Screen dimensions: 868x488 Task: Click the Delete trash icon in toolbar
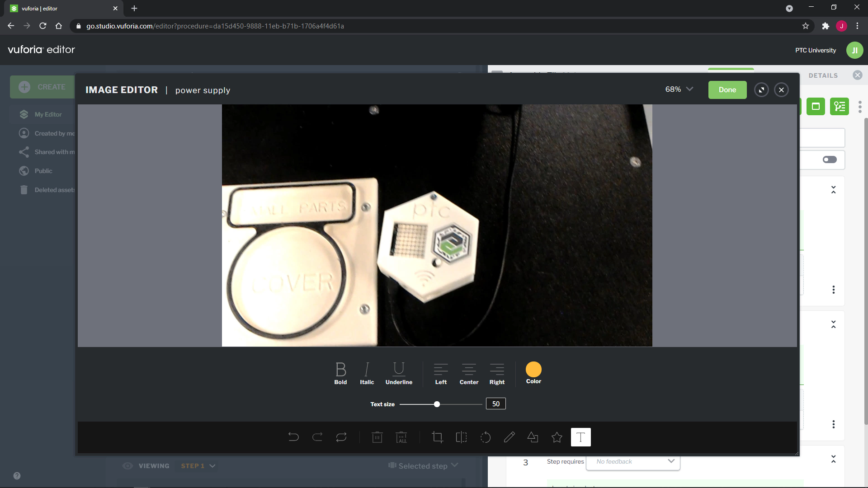377,437
